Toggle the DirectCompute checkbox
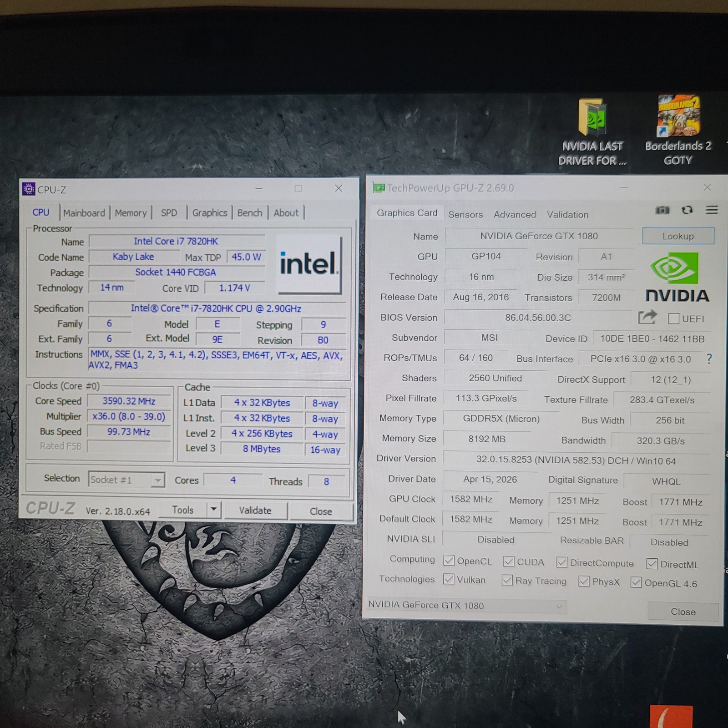This screenshot has height=728, width=728. click(562, 562)
